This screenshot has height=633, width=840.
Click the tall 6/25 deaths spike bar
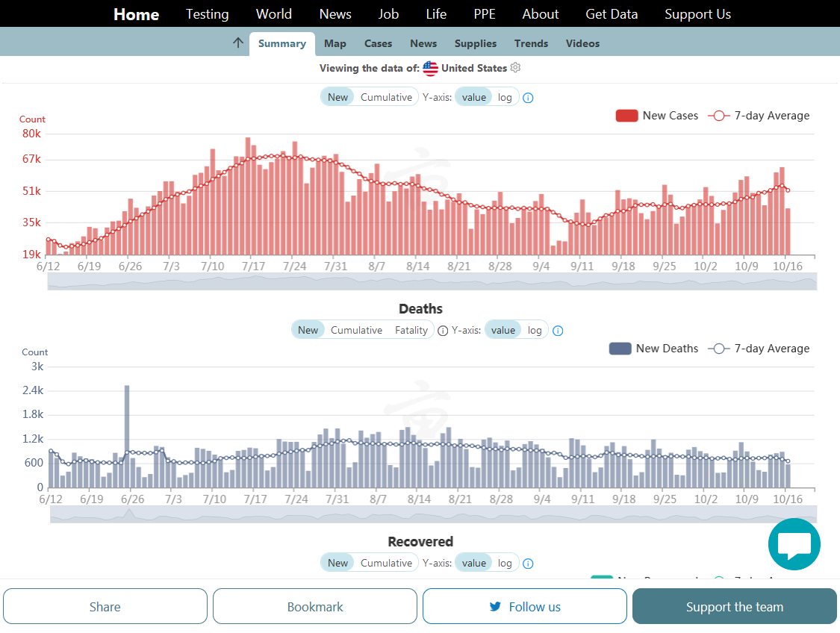tap(127, 436)
